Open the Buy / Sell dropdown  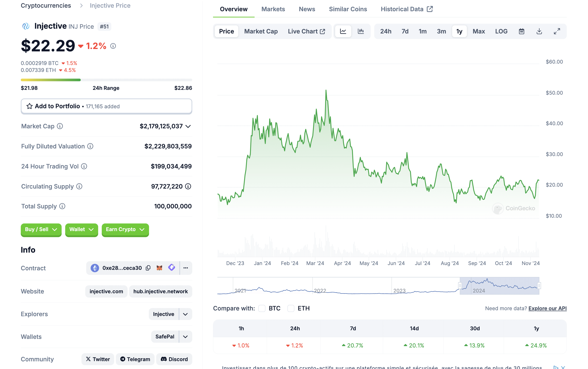[x=41, y=229]
